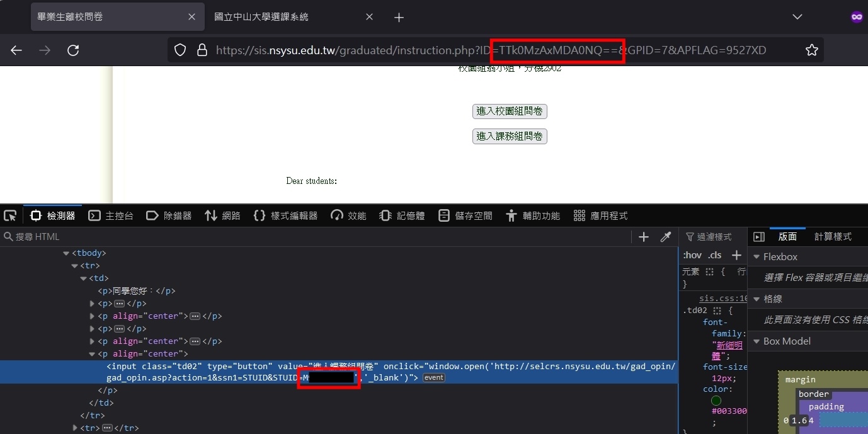
Task: Click the 進入校園組問卷 button
Action: [x=510, y=111]
